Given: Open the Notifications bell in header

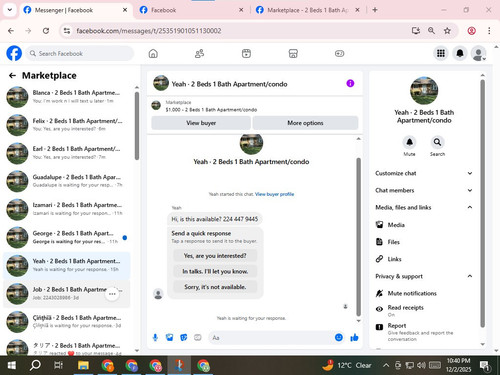Looking at the screenshot, I should click(460, 53).
